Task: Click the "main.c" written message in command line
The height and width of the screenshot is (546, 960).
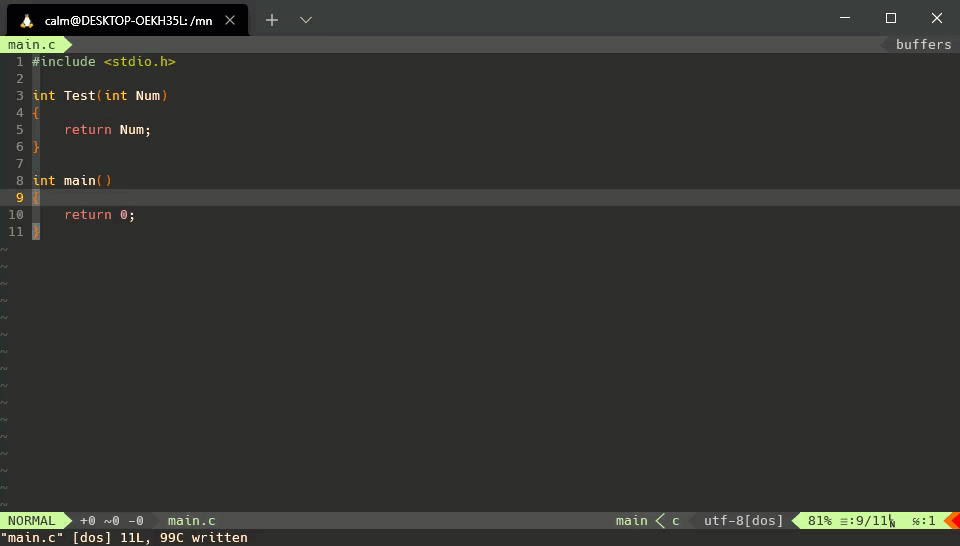Action: pyautogui.click(x=124, y=538)
